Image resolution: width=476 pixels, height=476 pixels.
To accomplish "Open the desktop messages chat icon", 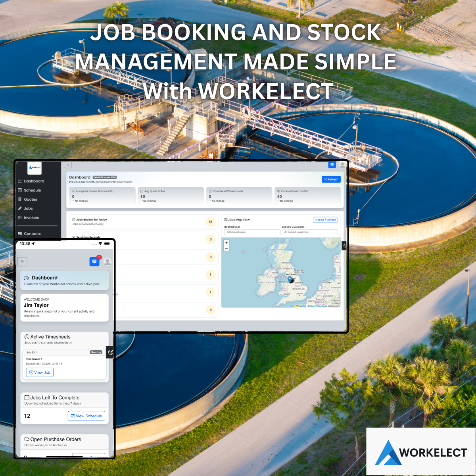I will [332, 165].
